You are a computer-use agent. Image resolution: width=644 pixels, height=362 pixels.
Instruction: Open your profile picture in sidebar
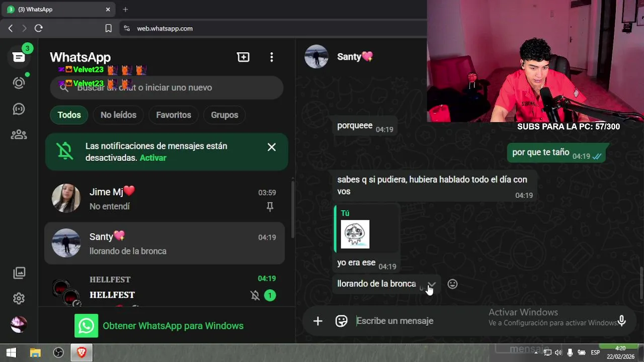coord(19,324)
